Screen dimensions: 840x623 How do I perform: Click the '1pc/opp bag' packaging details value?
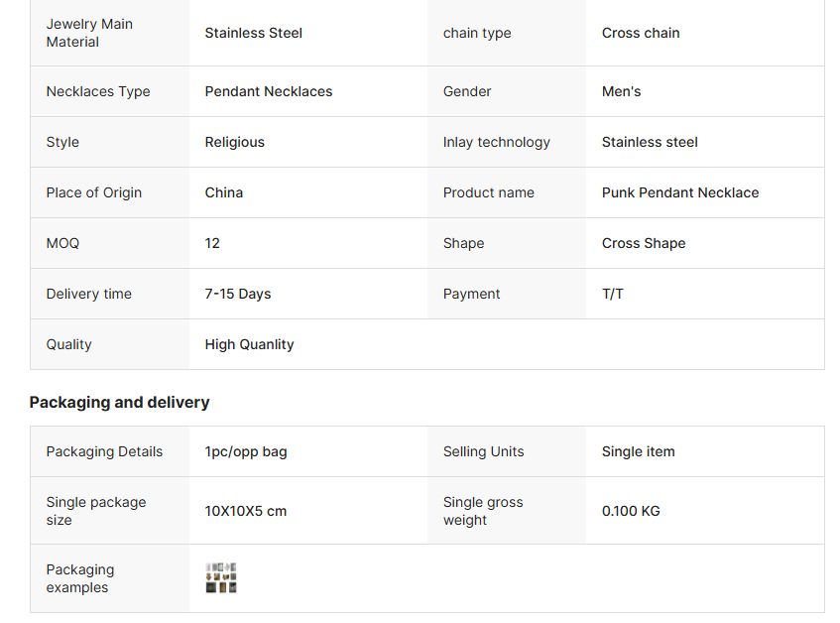(246, 451)
